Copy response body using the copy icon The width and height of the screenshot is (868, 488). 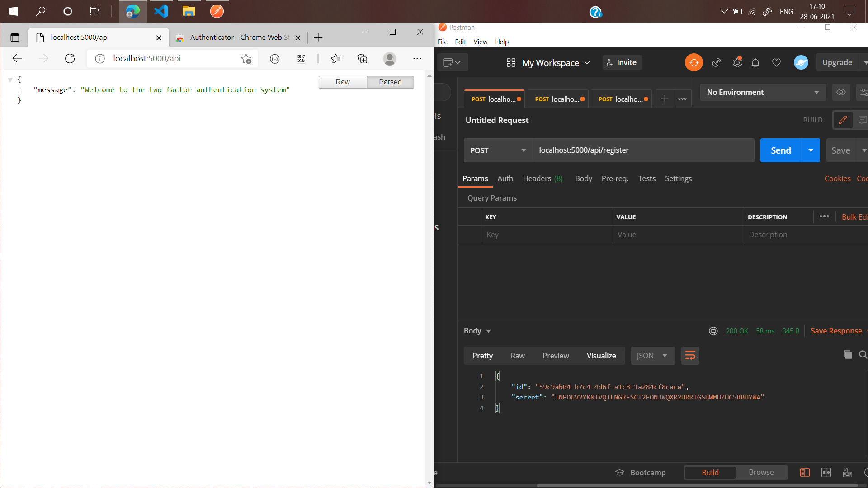point(848,355)
